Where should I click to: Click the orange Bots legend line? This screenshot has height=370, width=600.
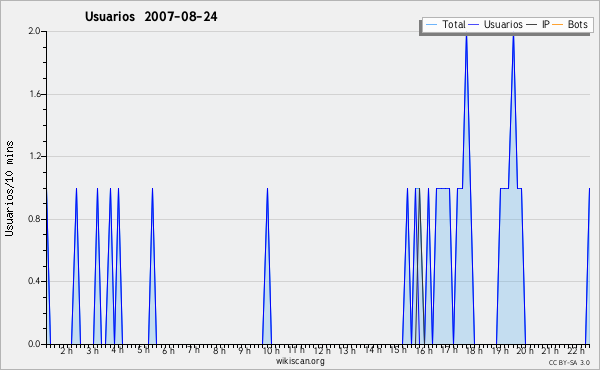click(558, 25)
